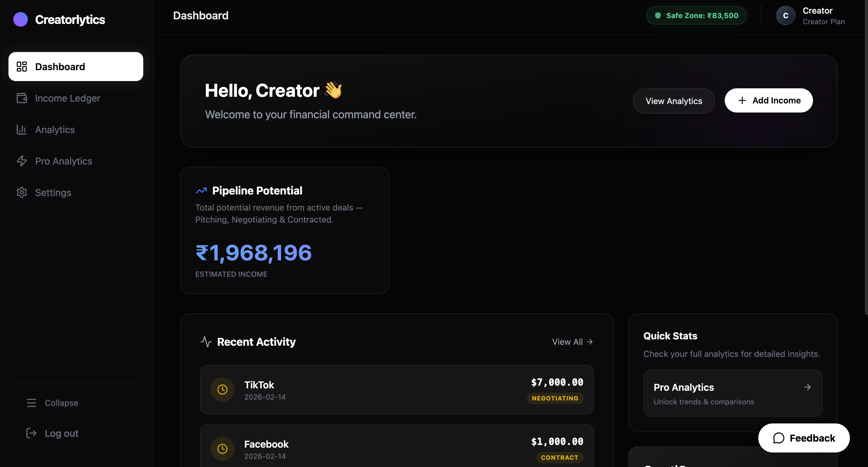The image size is (868, 467).
Task: Open Settings via the gear icon
Action: point(21,192)
